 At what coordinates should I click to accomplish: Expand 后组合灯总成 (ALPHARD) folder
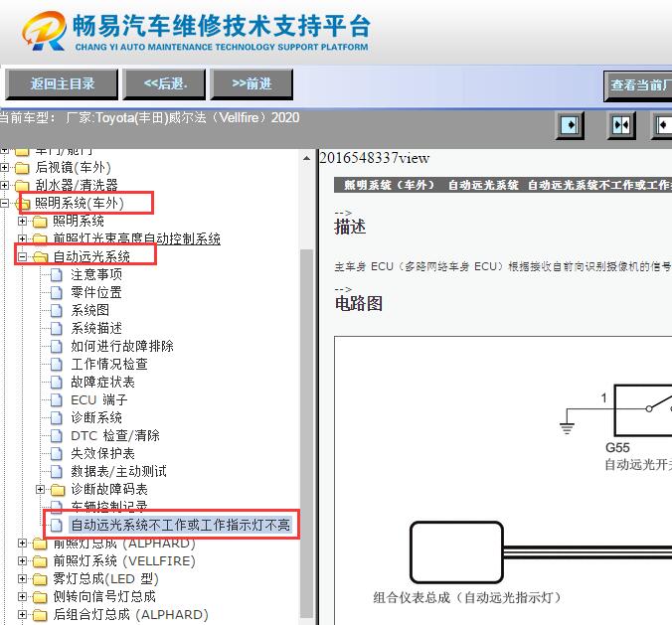[22, 615]
